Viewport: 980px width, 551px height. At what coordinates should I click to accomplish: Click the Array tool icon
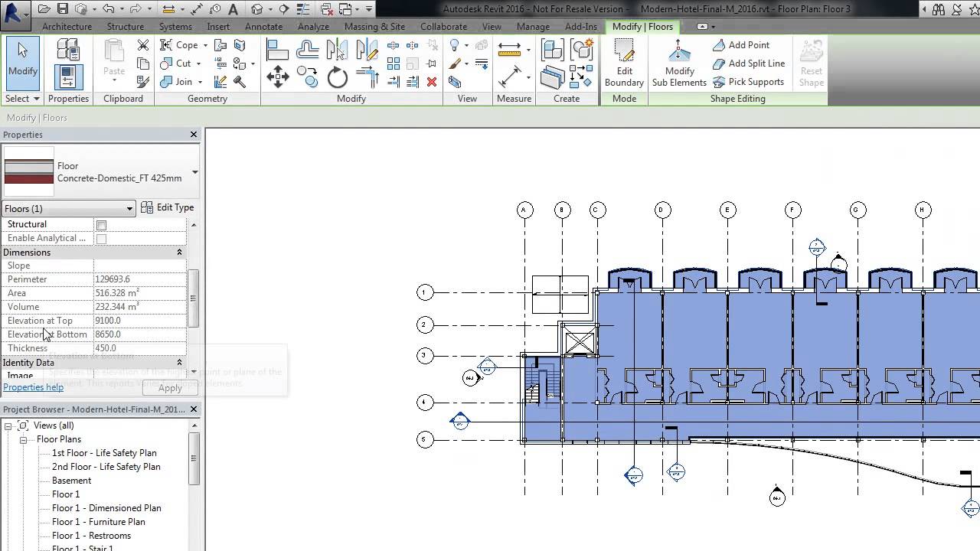(x=394, y=64)
